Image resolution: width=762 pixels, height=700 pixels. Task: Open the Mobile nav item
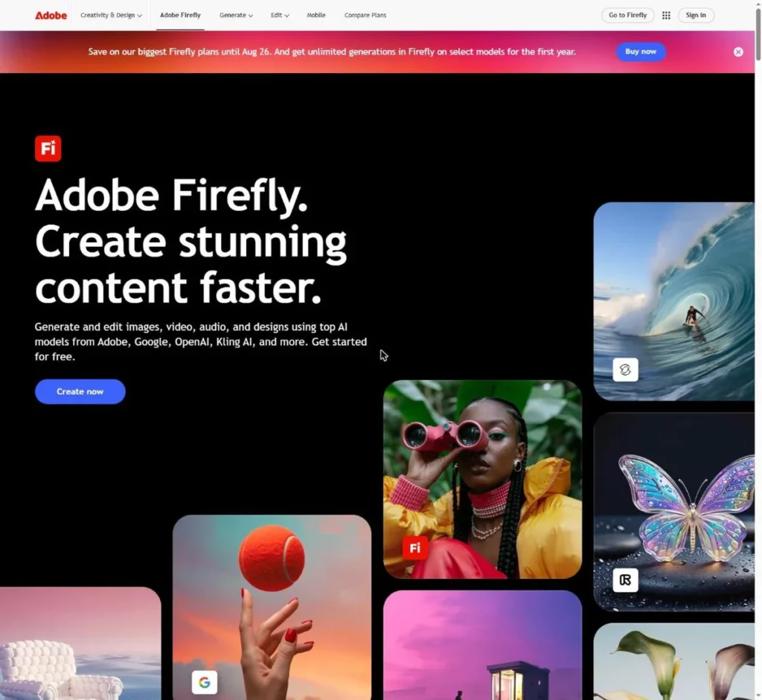pos(316,16)
